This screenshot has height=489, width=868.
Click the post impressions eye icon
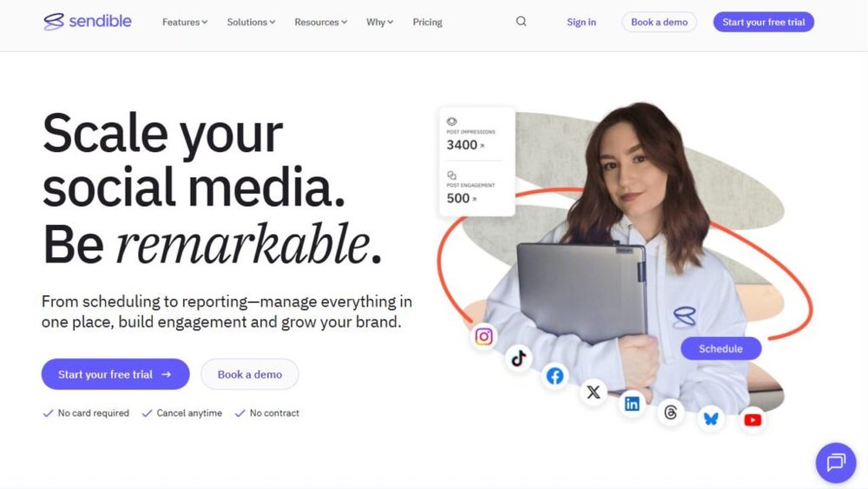(x=451, y=122)
